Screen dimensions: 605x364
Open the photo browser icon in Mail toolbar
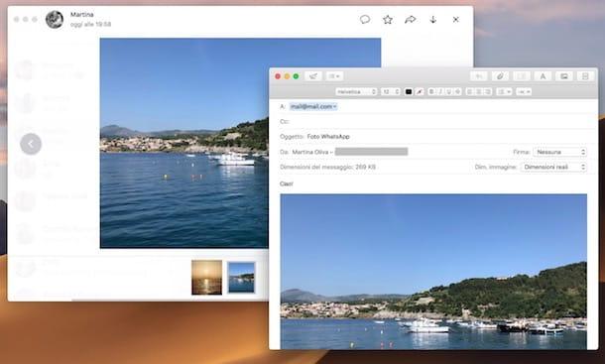tap(563, 76)
